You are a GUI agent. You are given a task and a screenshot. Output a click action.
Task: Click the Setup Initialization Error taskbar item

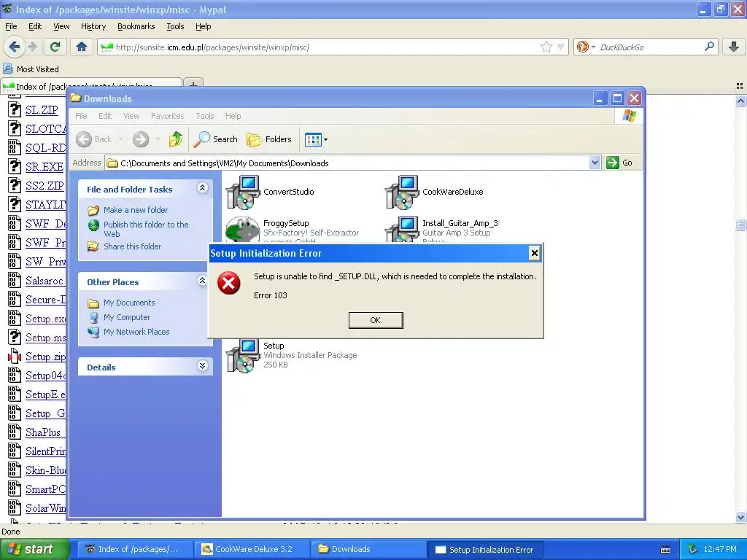(484, 550)
